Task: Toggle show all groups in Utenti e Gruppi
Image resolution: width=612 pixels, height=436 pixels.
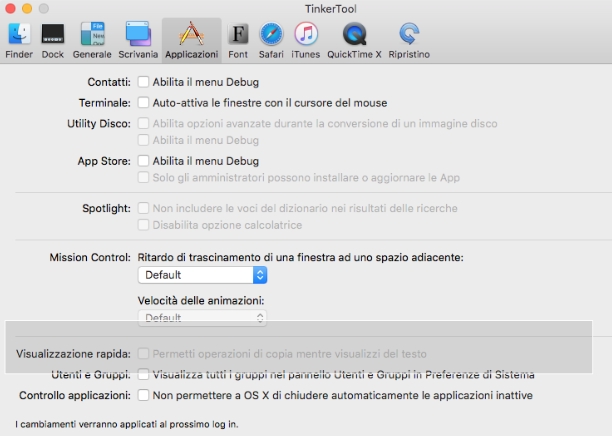Action: tap(143, 374)
